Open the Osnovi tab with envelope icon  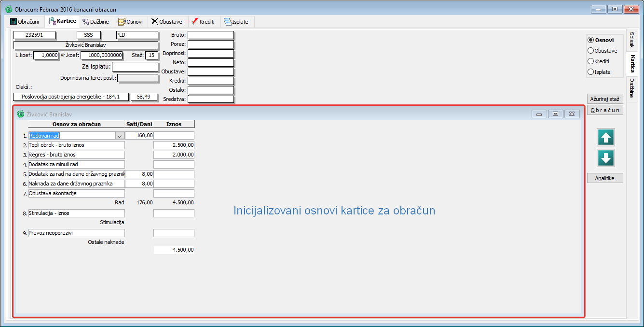pos(130,22)
